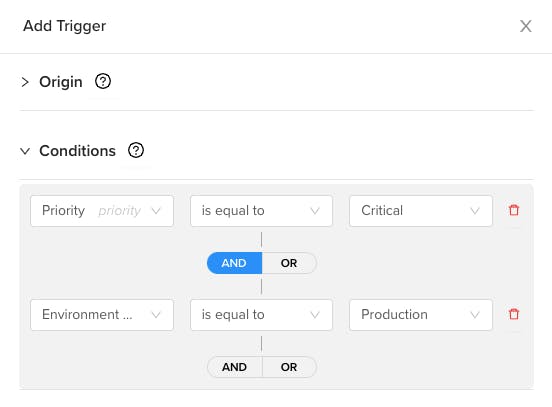Delete the Priority condition row
Viewport: 552px width, 407px height.
514,210
